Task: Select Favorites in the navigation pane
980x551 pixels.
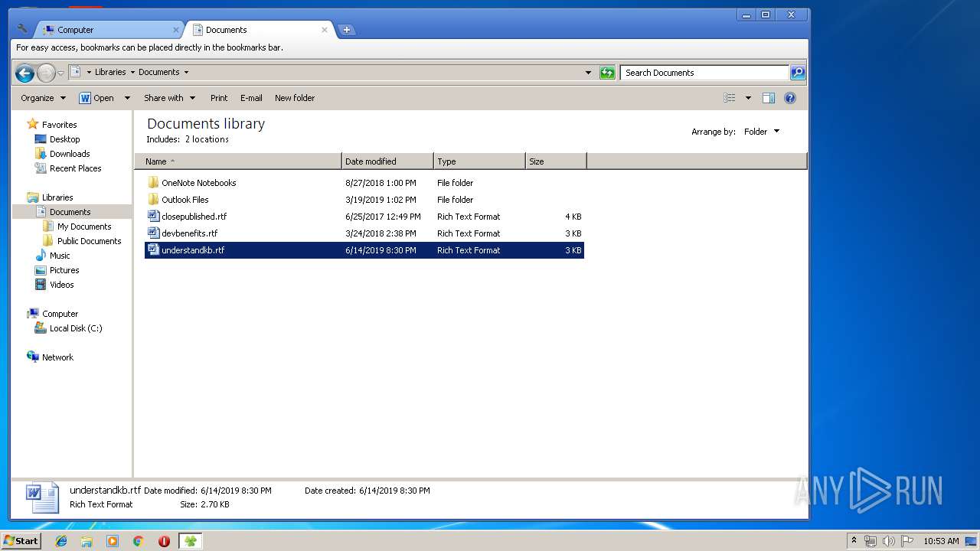Action: (x=59, y=125)
